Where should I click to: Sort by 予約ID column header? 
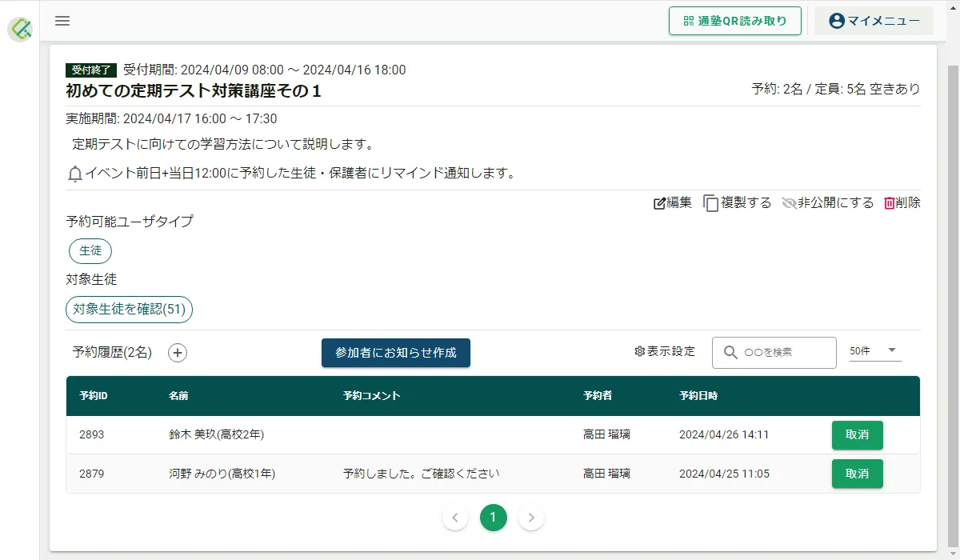94,396
